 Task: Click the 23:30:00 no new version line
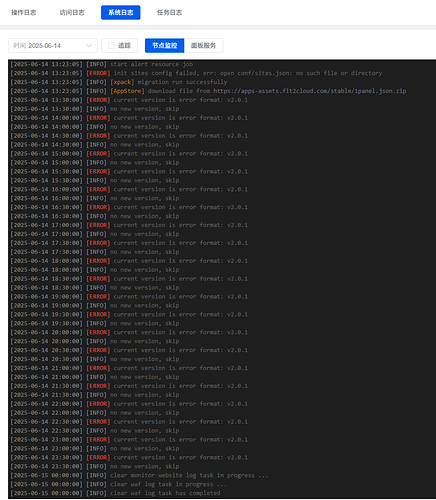(x=95, y=466)
